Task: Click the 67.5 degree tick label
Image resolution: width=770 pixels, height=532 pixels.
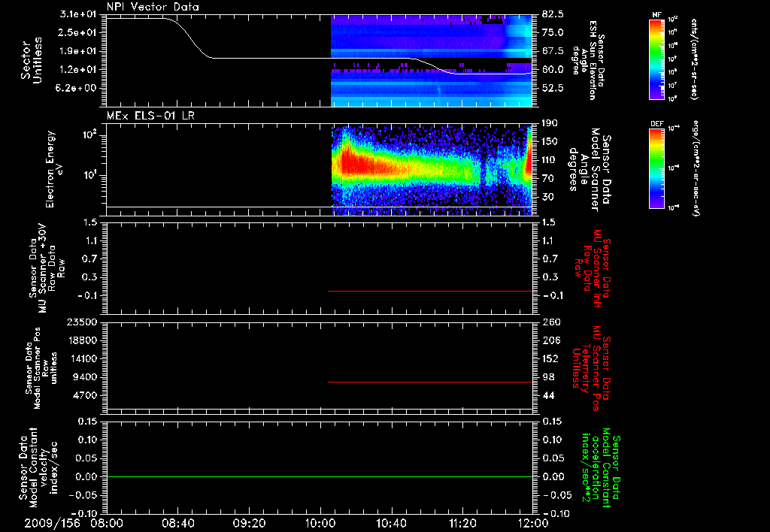Action: (x=553, y=51)
